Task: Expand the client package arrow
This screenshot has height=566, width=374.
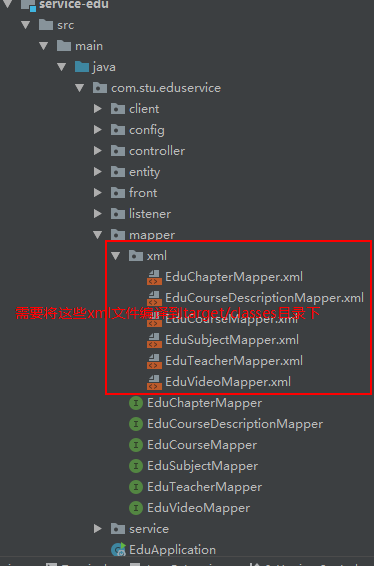Action: [x=98, y=109]
